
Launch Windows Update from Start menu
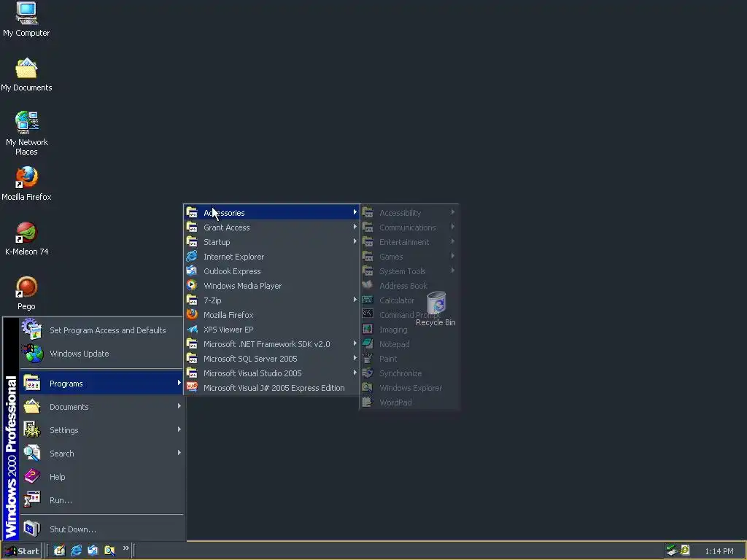[x=101, y=354]
